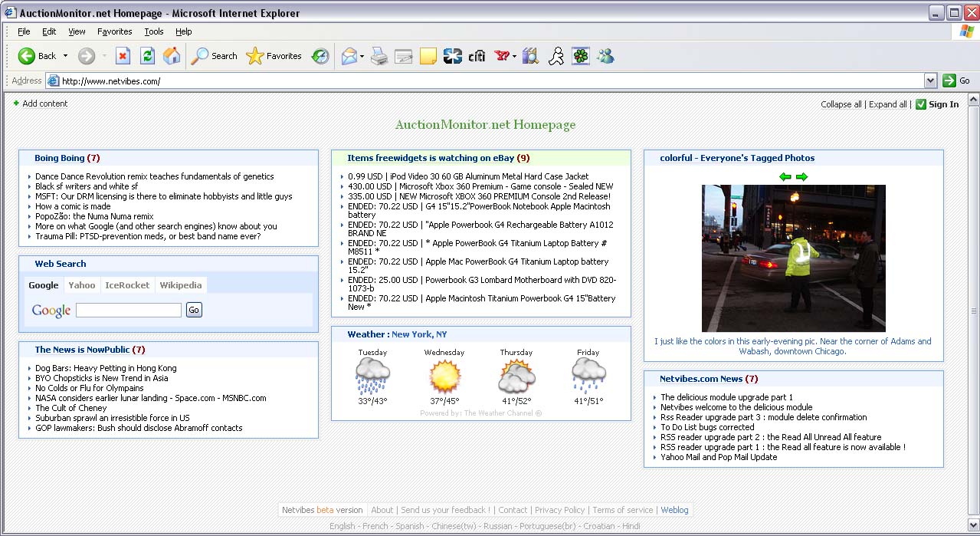Click the Stop loading toolbar icon
The image size is (980, 536).
tap(123, 56)
